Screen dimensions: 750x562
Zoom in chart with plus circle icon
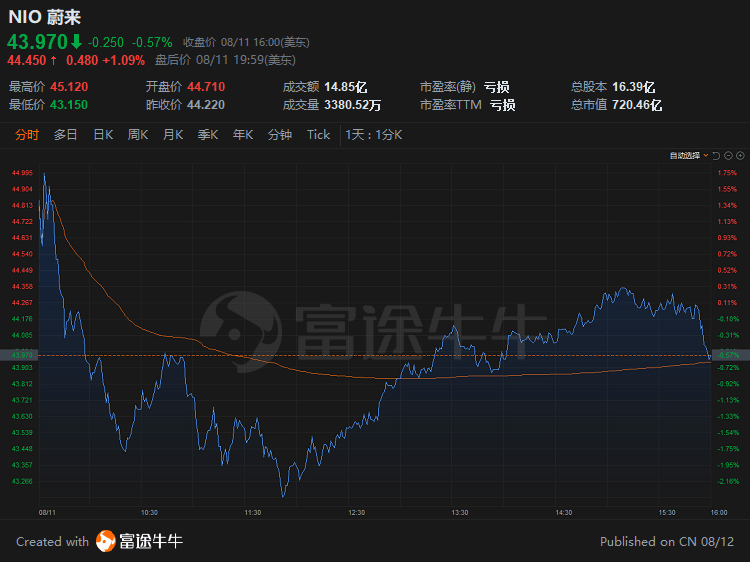coord(740,156)
